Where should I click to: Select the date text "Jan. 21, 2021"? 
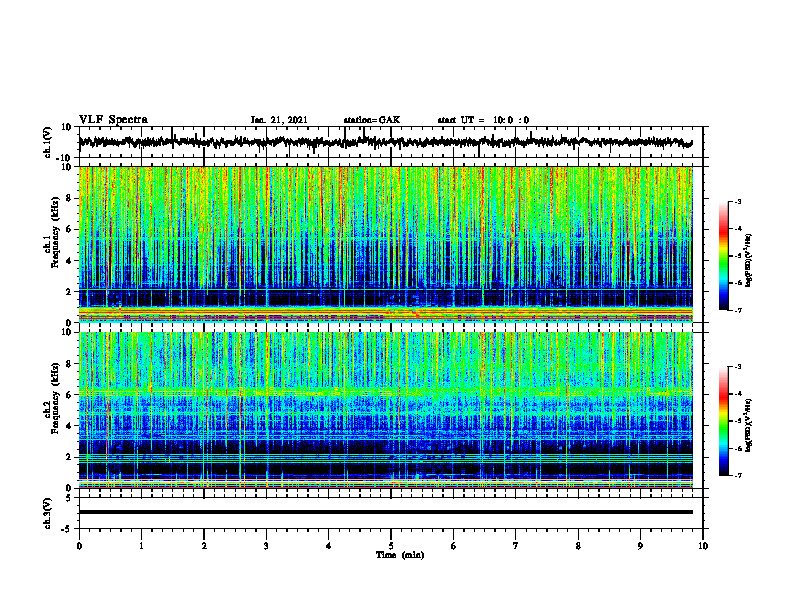tap(279, 120)
